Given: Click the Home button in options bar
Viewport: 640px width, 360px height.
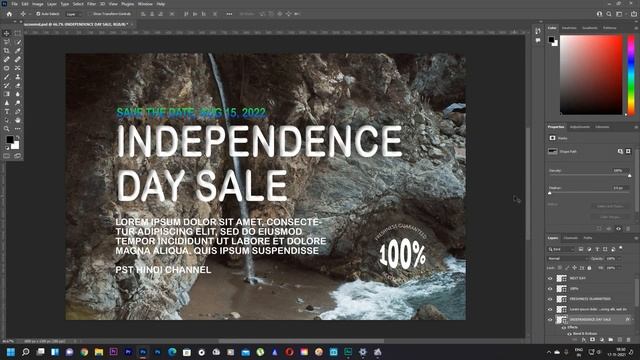Looking at the screenshot, I should coord(9,14).
